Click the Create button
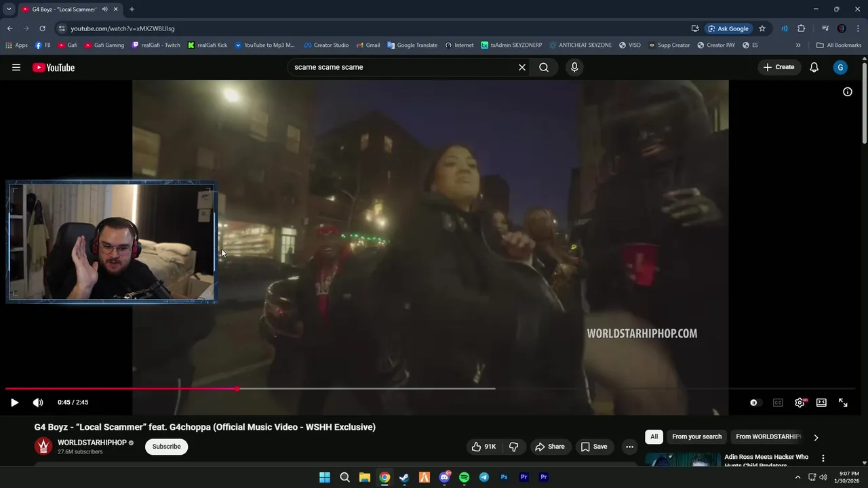This screenshot has width=868, height=488. pos(778,67)
